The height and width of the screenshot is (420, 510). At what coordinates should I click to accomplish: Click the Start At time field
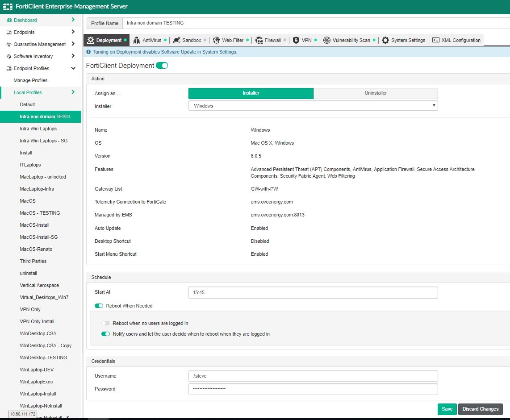[x=313, y=292]
